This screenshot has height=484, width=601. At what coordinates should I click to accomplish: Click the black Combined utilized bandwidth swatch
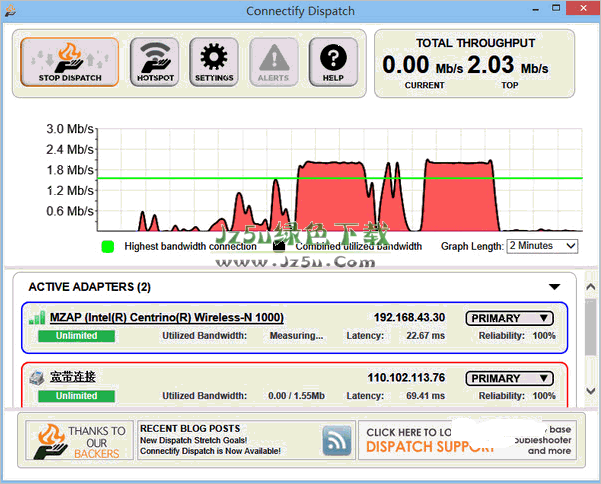tap(279, 246)
